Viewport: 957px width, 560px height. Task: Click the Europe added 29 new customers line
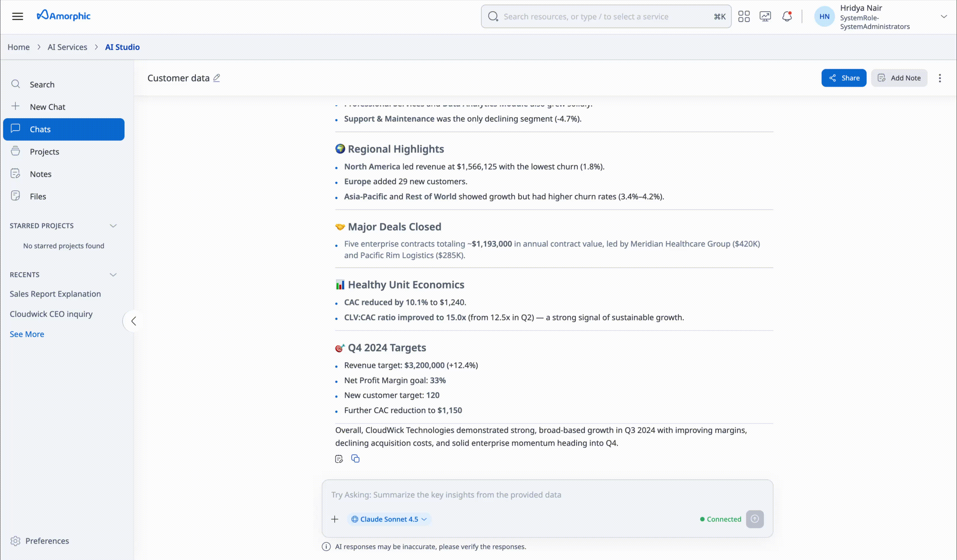pyautogui.click(x=406, y=181)
